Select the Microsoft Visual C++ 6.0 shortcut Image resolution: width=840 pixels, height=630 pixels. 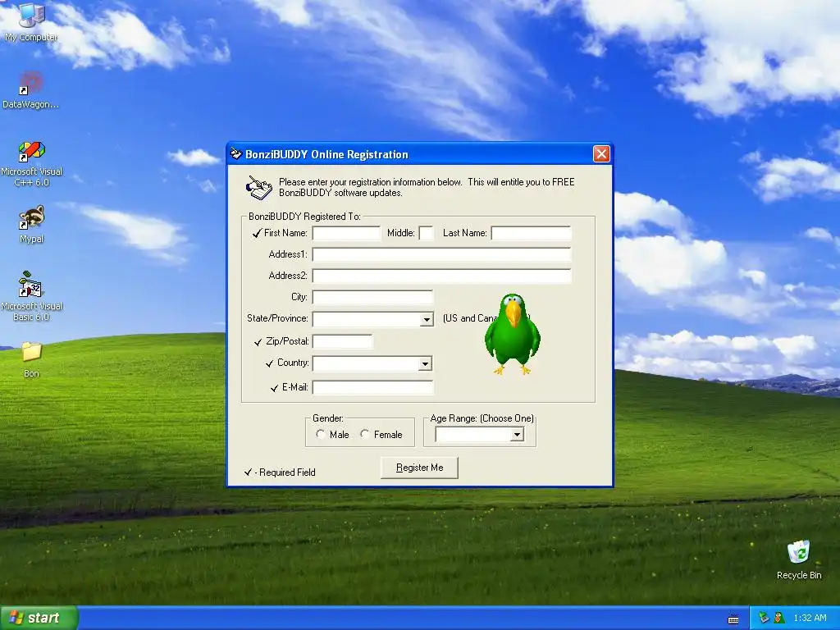(x=31, y=163)
